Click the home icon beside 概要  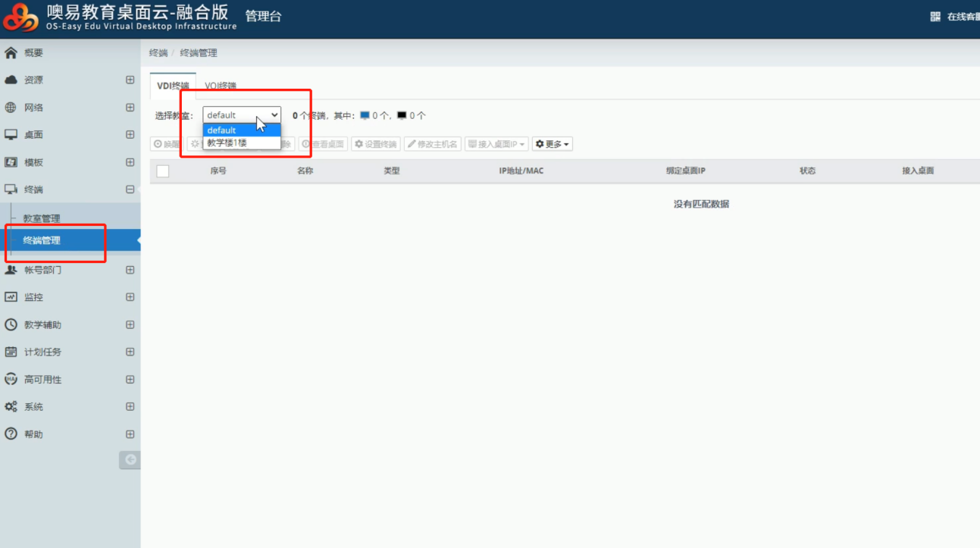click(11, 53)
